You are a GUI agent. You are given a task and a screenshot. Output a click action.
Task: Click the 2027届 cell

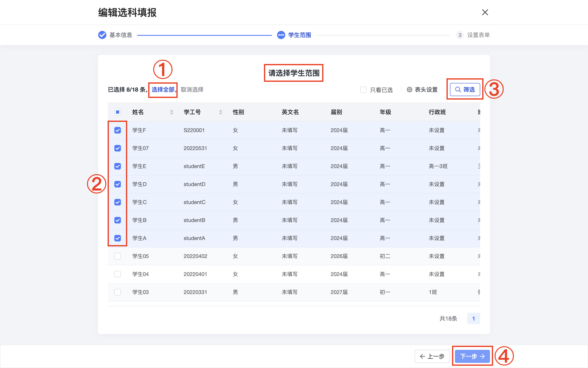(x=339, y=292)
